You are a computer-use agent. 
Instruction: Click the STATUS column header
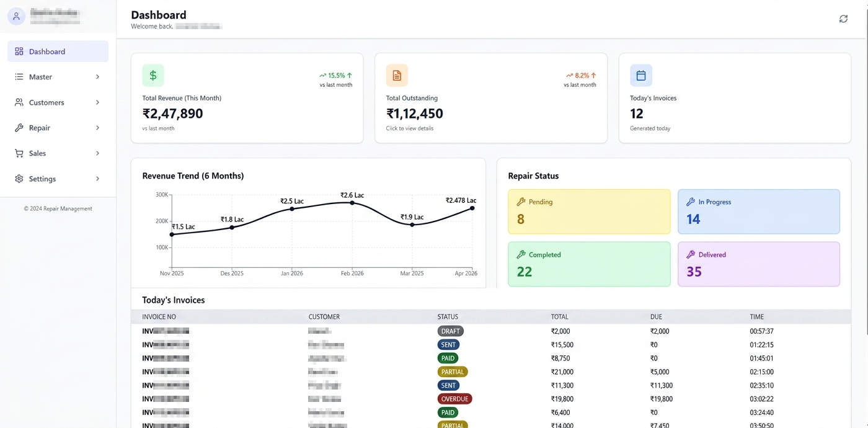click(x=448, y=317)
